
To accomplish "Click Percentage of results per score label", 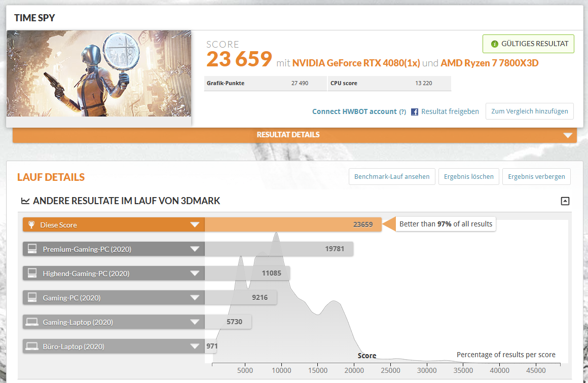I will tap(506, 355).
